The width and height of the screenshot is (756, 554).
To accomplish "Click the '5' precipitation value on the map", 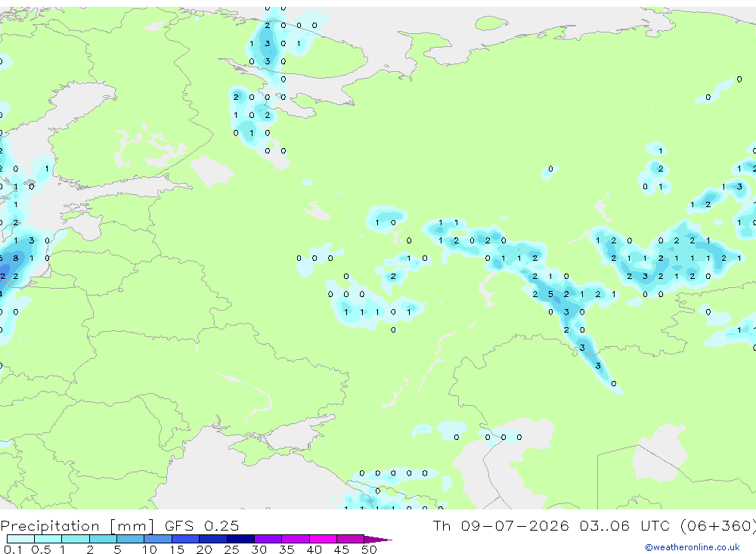I will pyautogui.click(x=550, y=294).
